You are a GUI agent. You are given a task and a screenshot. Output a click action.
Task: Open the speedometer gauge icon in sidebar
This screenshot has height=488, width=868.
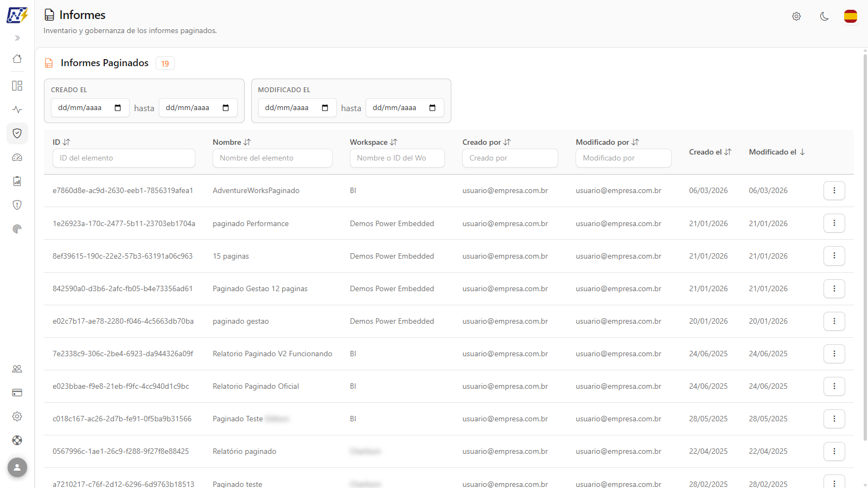point(17,157)
